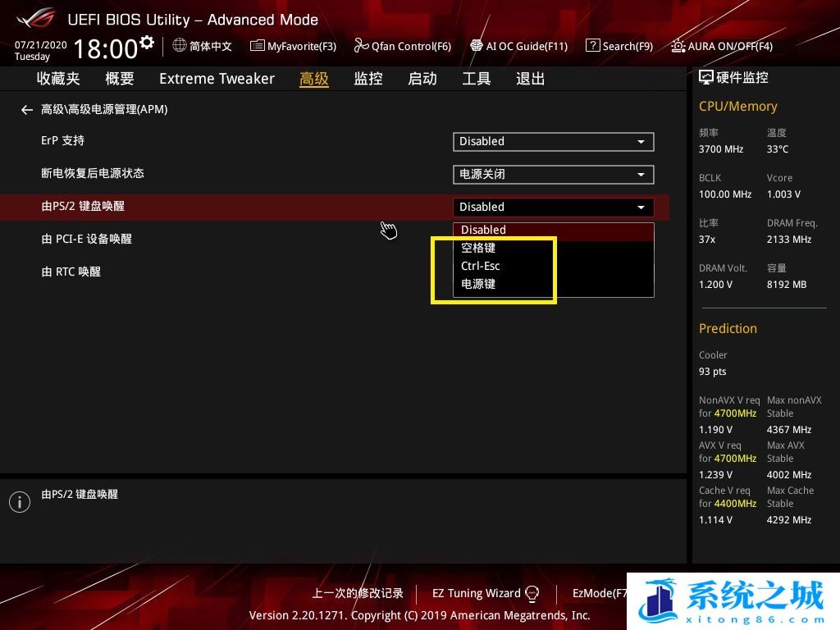Click the 硬件监控 panel title
Image resolution: width=840 pixels, height=630 pixels.
pyautogui.click(x=742, y=78)
